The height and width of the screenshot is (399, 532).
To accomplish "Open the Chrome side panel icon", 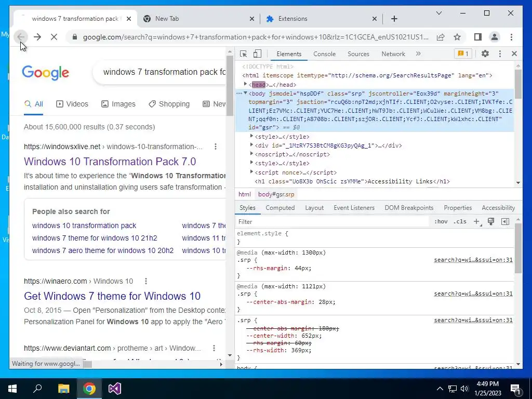I will (x=478, y=37).
